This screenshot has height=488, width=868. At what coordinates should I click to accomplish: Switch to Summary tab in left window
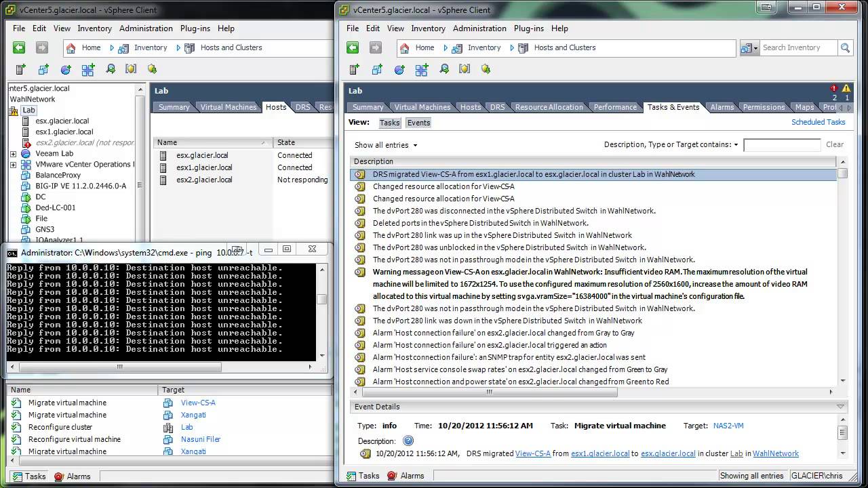click(x=174, y=107)
